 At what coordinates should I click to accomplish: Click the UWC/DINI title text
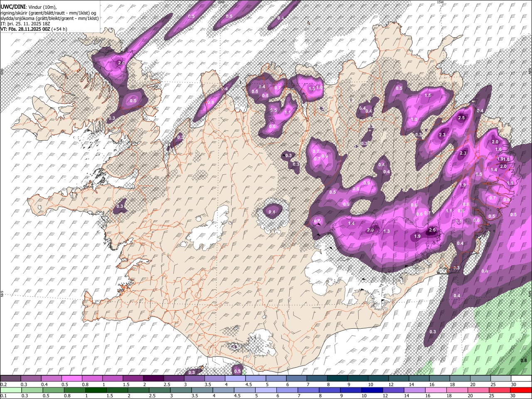[12, 7]
